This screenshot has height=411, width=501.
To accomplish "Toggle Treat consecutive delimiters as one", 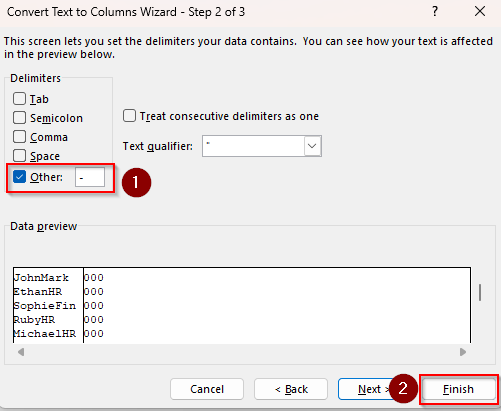I will tap(129, 116).
